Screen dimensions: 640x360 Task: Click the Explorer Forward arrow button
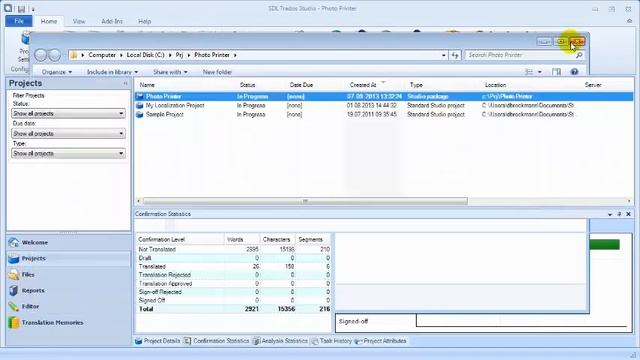point(54,55)
